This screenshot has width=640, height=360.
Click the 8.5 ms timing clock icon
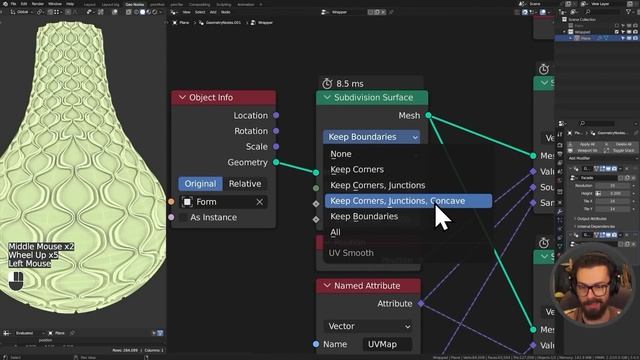[327, 84]
